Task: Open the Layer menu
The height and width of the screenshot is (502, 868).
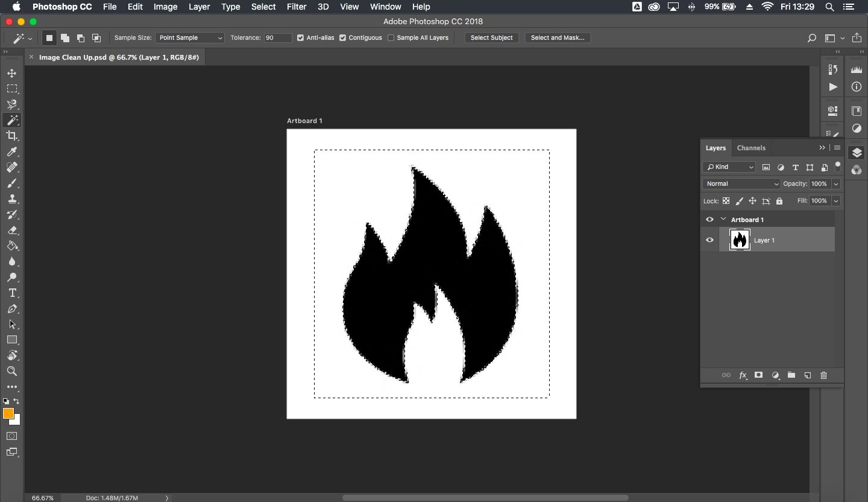Action: point(199,7)
